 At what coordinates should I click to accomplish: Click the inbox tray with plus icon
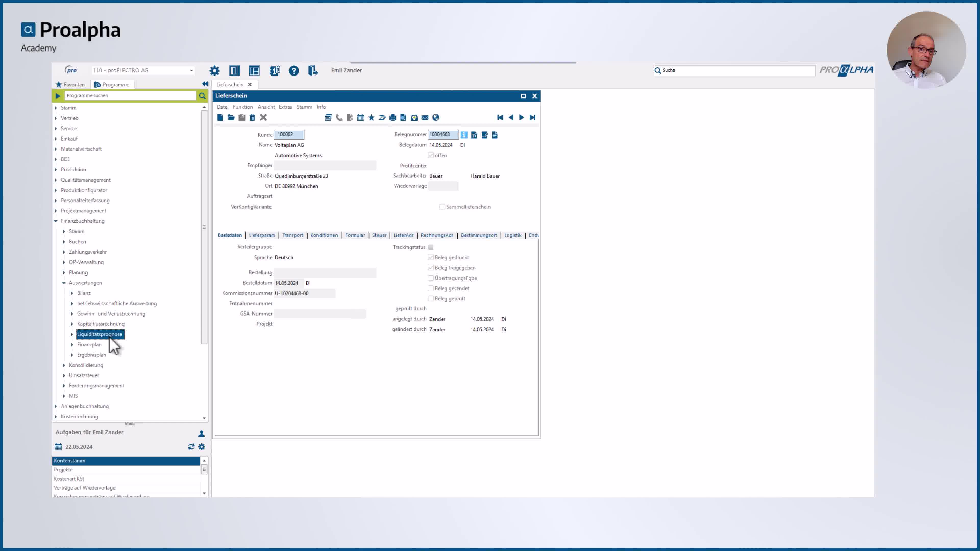(414, 118)
